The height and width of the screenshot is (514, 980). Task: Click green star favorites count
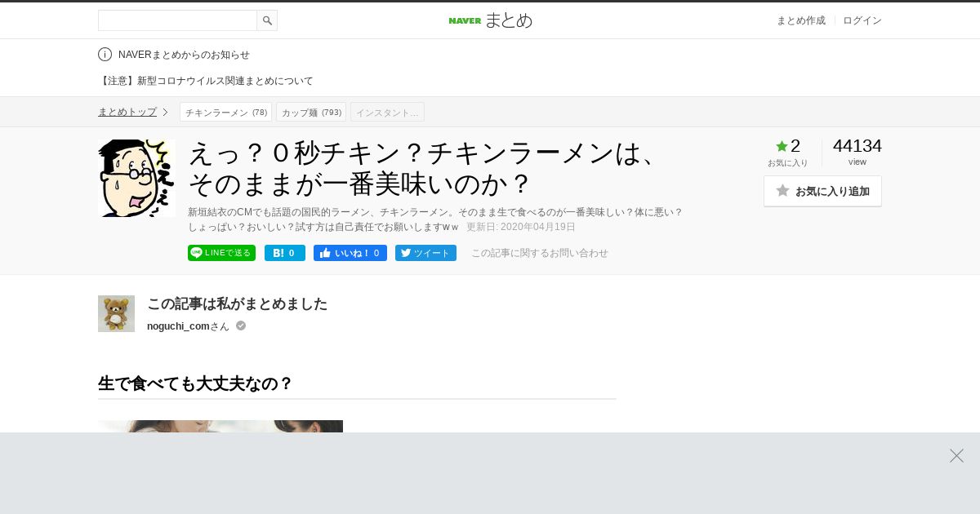tap(788, 146)
